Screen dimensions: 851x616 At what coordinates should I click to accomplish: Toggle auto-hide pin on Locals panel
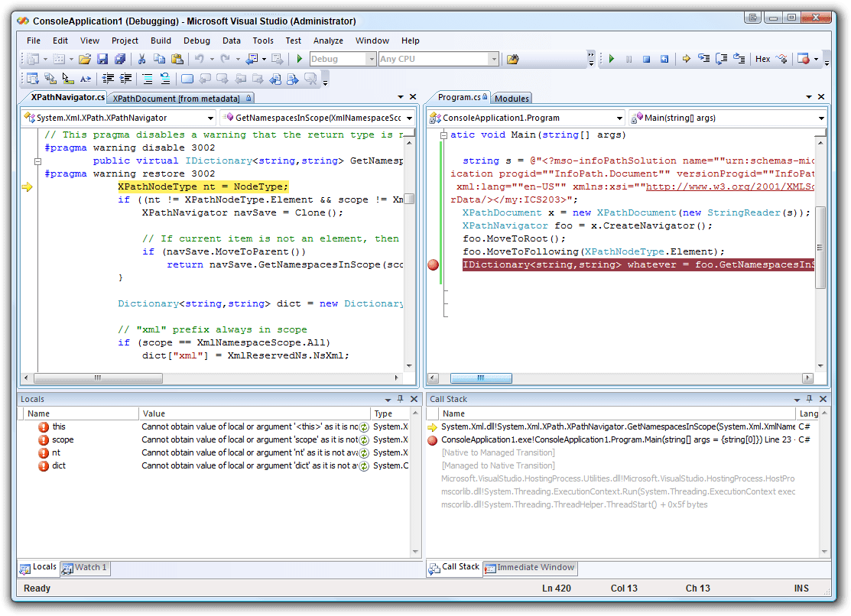[401, 399]
